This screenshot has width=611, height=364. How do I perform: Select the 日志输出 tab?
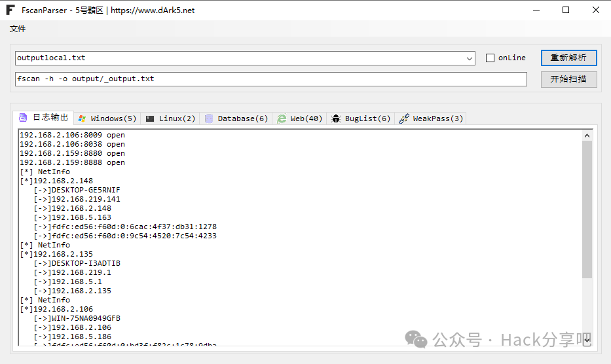tap(44, 118)
